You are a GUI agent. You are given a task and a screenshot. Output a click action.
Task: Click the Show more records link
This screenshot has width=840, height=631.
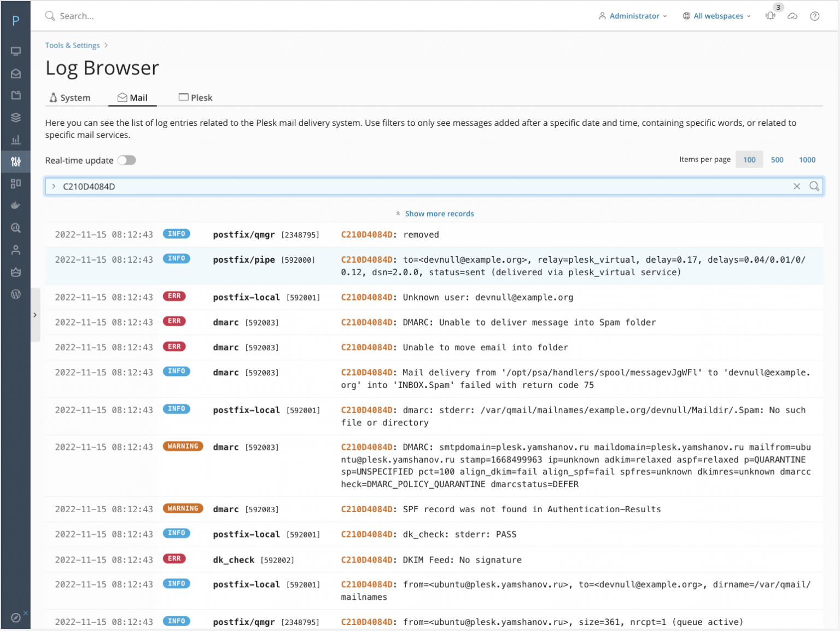pos(439,213)
